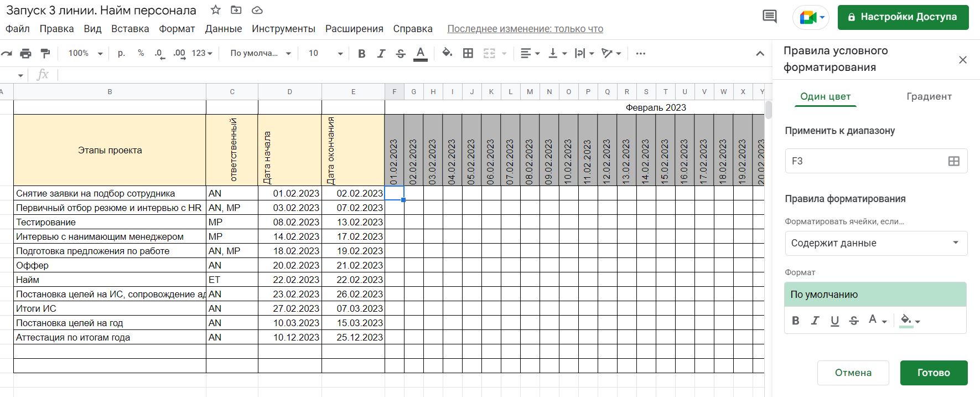Open the Расширения menu
This screenshot has width=980, height=397.
pyautogui.click(x=354, y=29)
